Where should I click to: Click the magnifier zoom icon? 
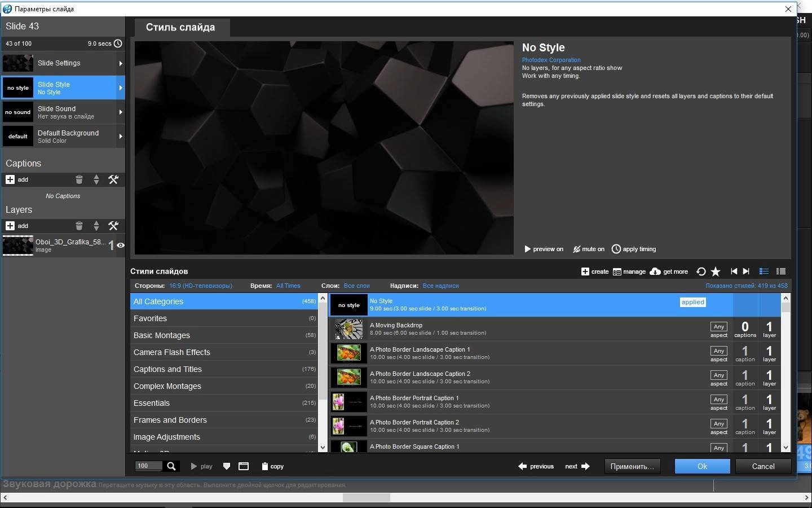[x=171, y=466]
